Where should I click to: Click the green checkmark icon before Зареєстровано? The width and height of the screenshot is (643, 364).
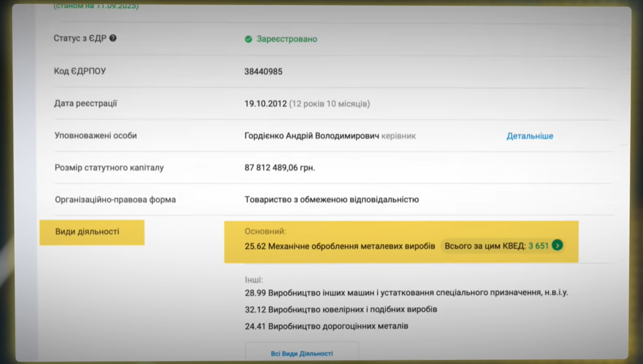(x=248, y=39)
